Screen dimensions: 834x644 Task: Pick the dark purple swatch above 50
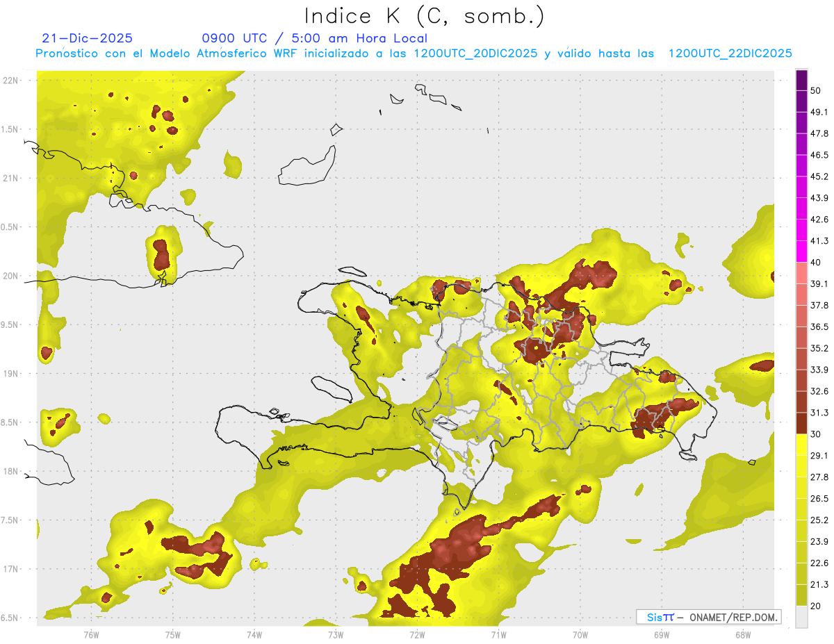point(801,81)
